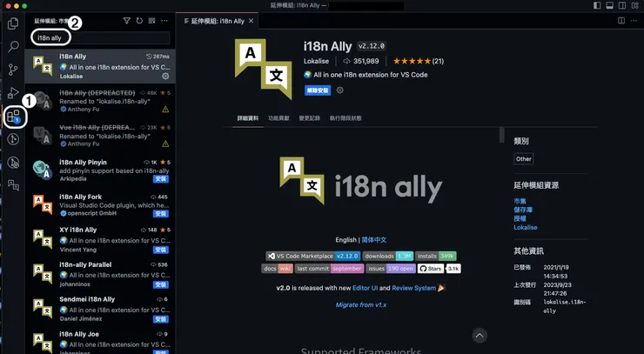Split the editor to the right
This screenshot has width=644, height=354.
click(621, 21)
